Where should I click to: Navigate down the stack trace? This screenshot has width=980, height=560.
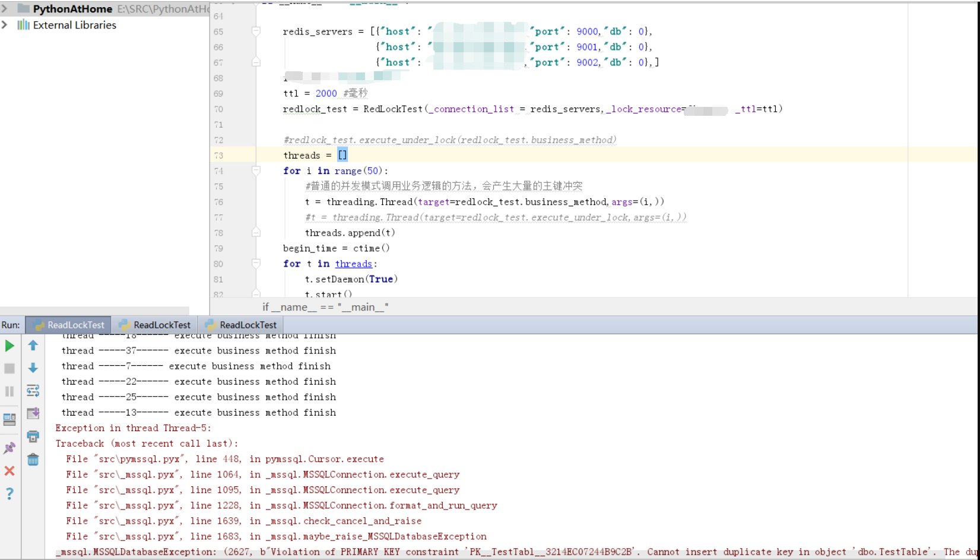33,368
